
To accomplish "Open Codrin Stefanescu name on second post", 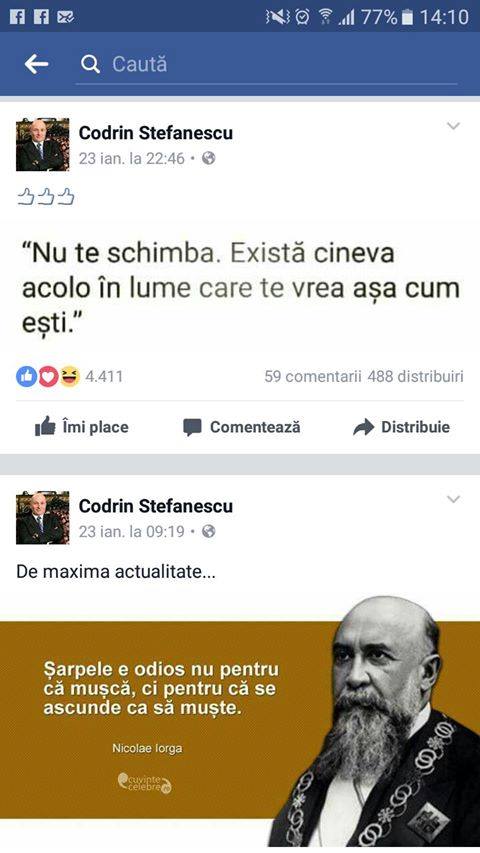I will (x=156, y=506).
